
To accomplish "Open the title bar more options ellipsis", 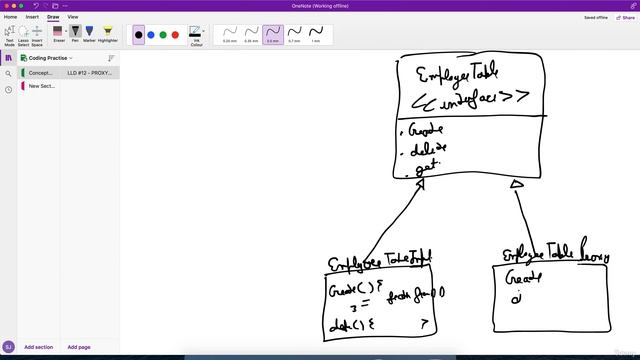I will [x=65, y=6].
